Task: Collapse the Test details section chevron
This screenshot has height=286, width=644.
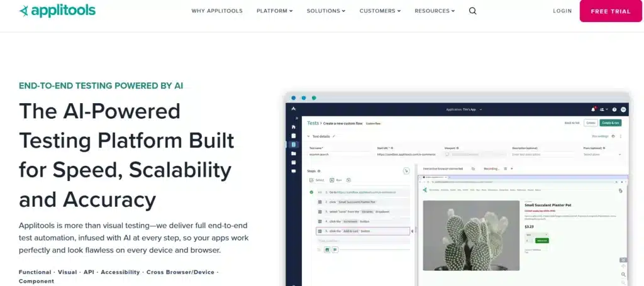Action: click(308, 136)
